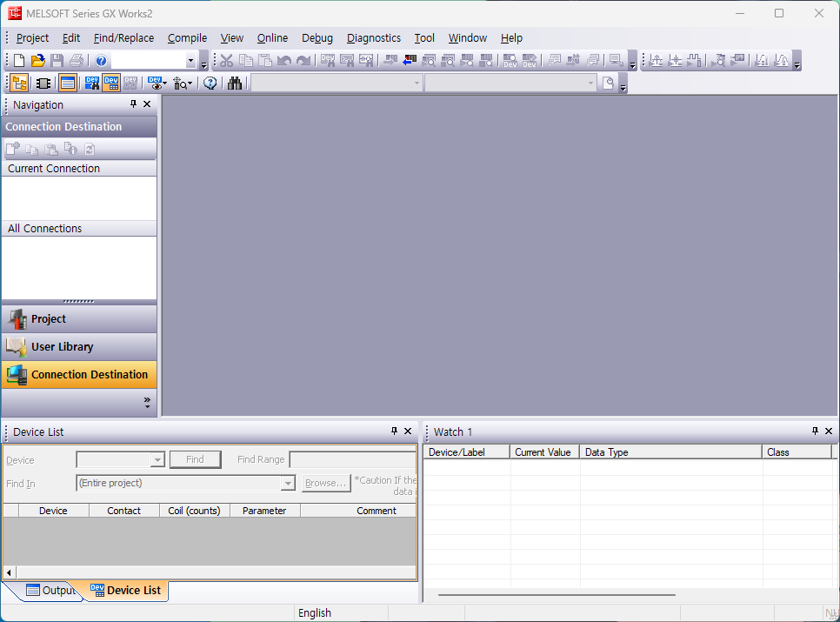The image size is (840, 622).
Task: Click the Read from PLC icon
Action: 410,61
